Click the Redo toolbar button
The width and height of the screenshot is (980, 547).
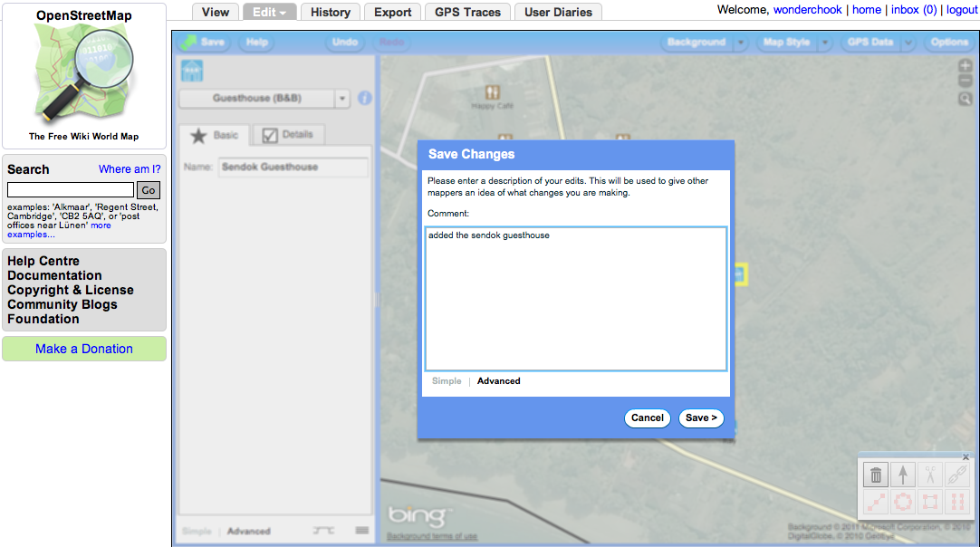pyautogui.click(x=391, y=43)
